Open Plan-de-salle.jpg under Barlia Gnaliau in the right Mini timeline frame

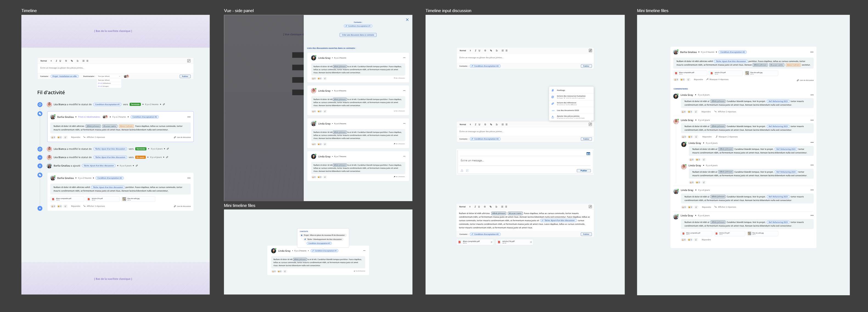(761, 73)
